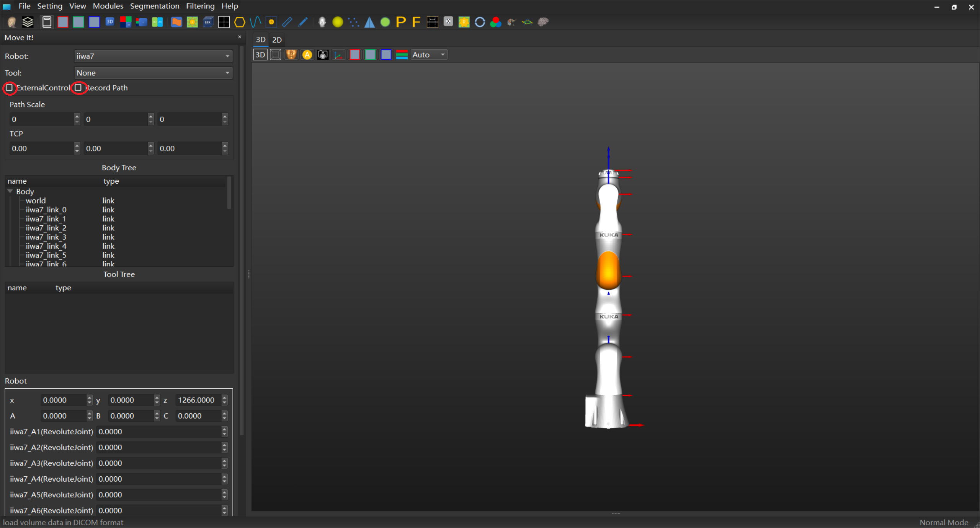Switch to the 2D view tab
The width and height of the screenshot is (980, 528).
(x=277, y=40)
